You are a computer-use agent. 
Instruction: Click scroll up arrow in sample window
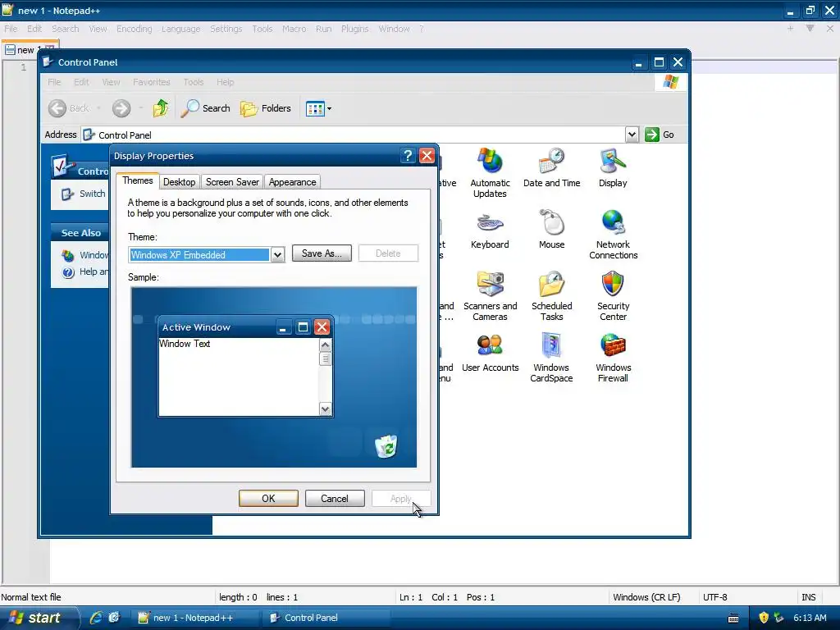325,345
